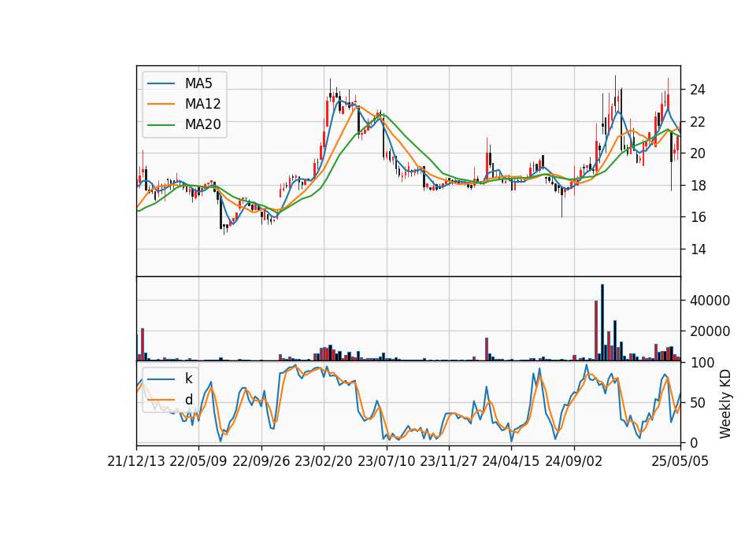The height and width of the screenshot is (543, 756).
Task: Click the 24/09/02 date label
Action: pyautogui.click(x=574, y=462)
